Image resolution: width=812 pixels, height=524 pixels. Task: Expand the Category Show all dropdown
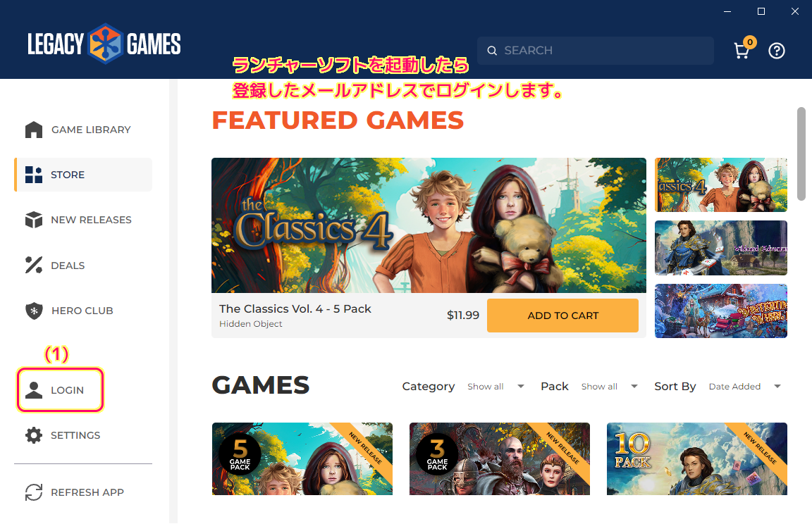coord(496,387)
